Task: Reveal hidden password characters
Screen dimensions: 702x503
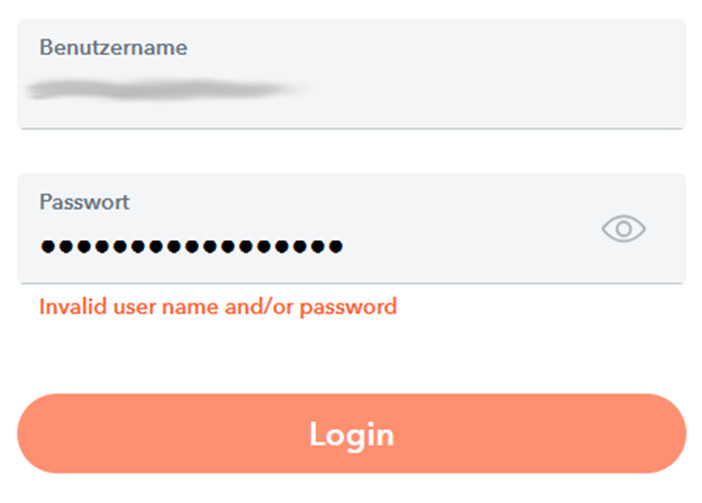Action: 623,229
